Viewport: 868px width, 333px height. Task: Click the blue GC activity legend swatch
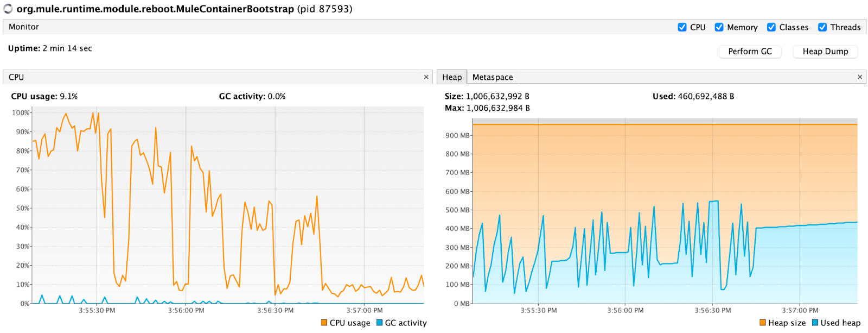[x=380, y=323]
